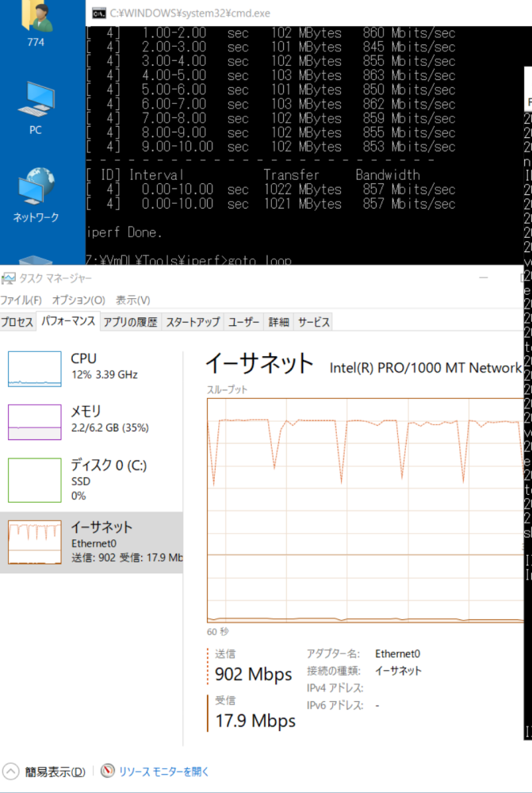This screenshot has height=793, width=532.
Task: Switch to the スタートアップ tab
Action: click(x=193, y=322)
